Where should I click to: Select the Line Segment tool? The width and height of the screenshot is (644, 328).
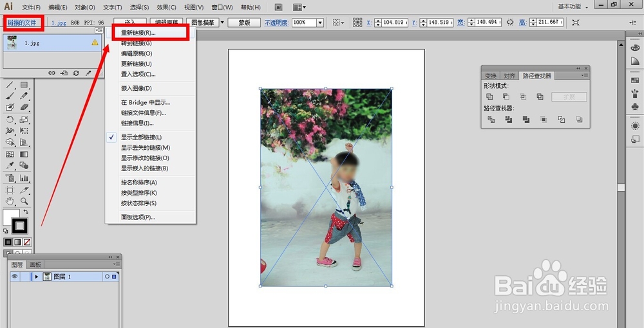coord(10,85)
